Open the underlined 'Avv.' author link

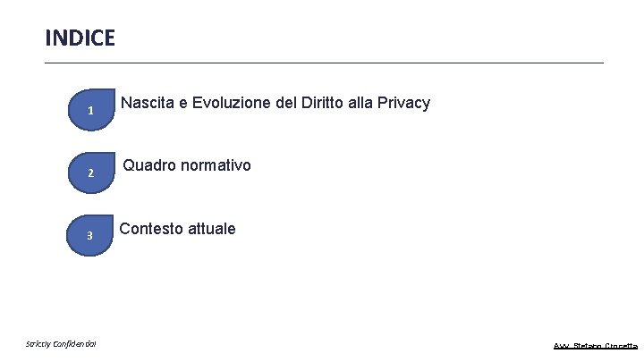pyautogui.click(x=596, y=346)
